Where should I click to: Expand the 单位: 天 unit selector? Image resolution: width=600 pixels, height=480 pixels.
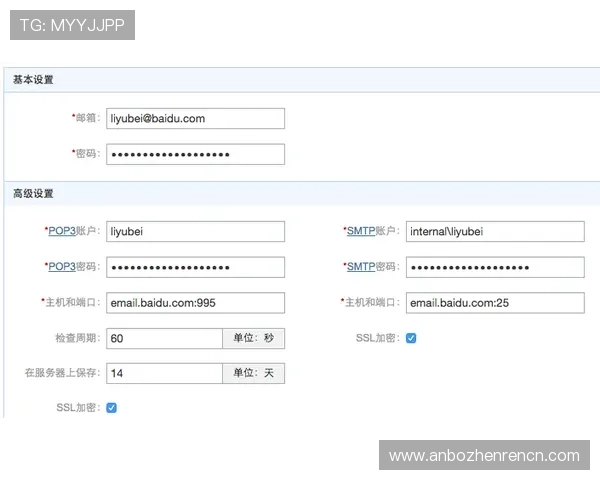click(253, 373)
